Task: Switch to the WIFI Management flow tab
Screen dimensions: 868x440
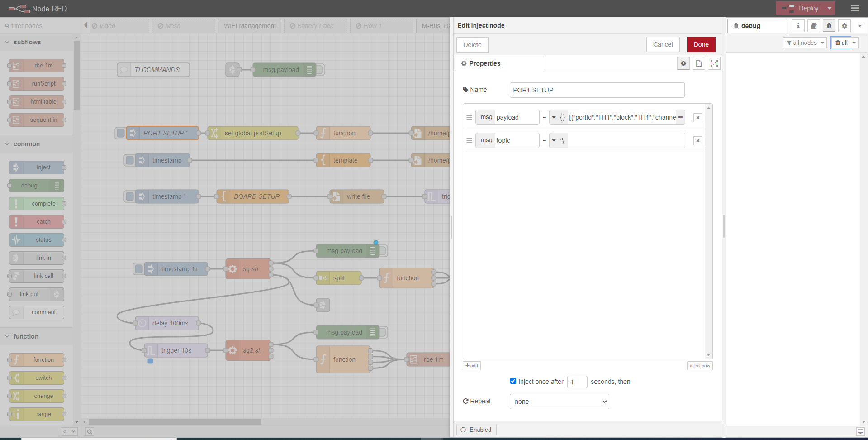Action: [x=250, y=26]
